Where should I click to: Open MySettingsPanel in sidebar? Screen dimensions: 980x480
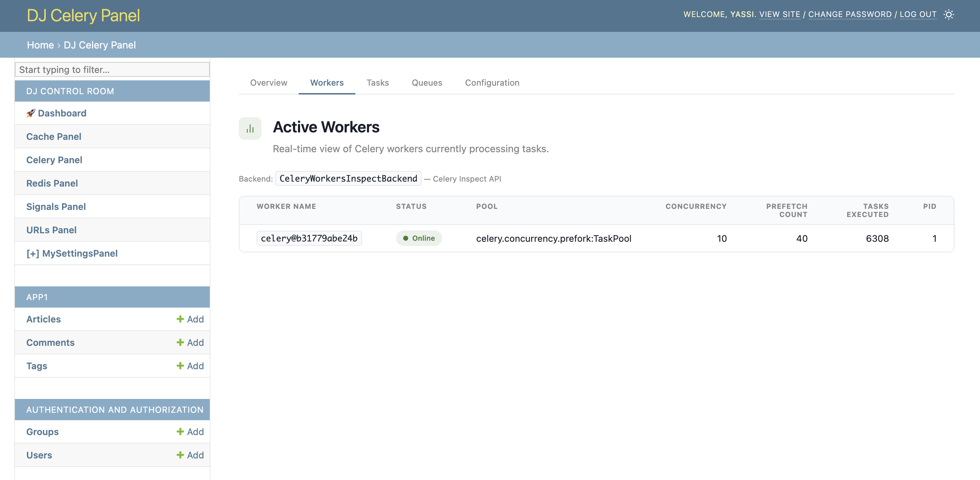point(72,253)
